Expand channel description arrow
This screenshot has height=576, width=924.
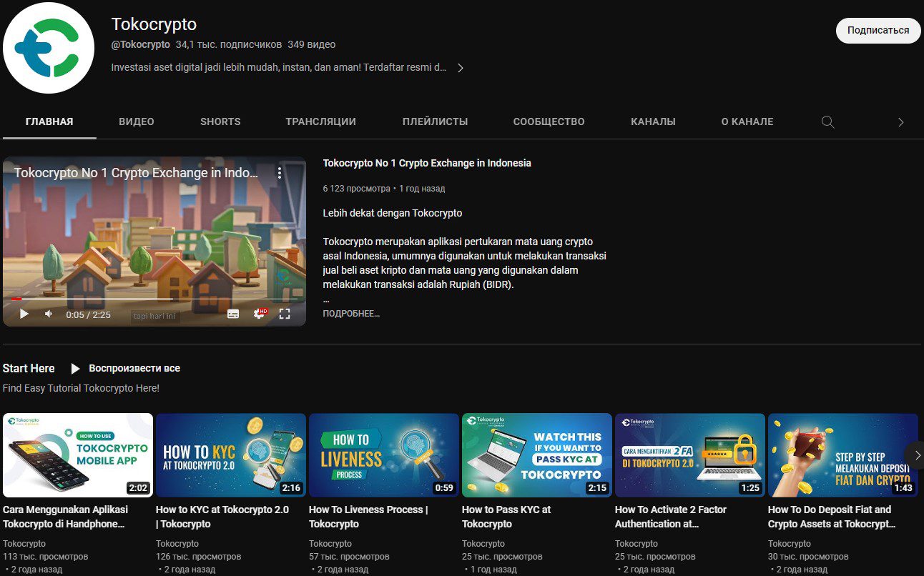461,68
